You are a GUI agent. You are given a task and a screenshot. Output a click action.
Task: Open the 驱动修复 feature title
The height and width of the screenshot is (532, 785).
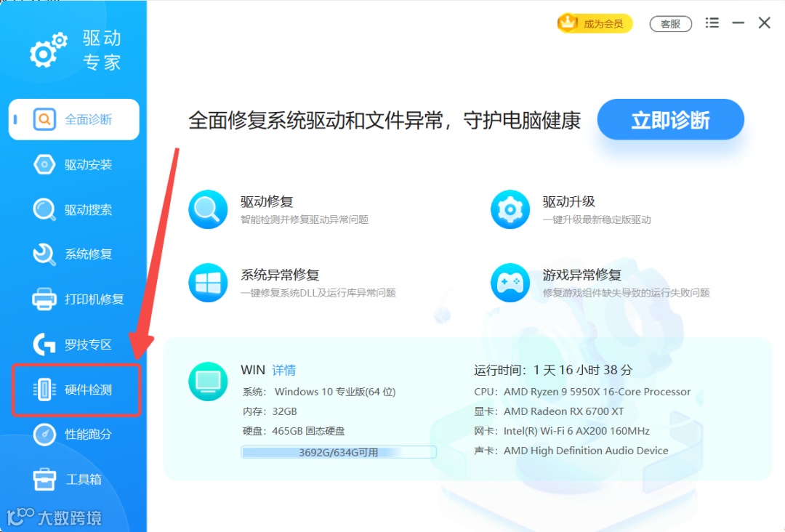(x=267, y=202)
